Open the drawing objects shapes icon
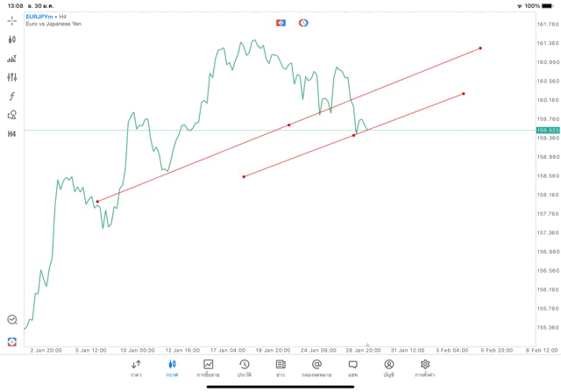Screen dimensions: 561x392 (x=12, y=115)
